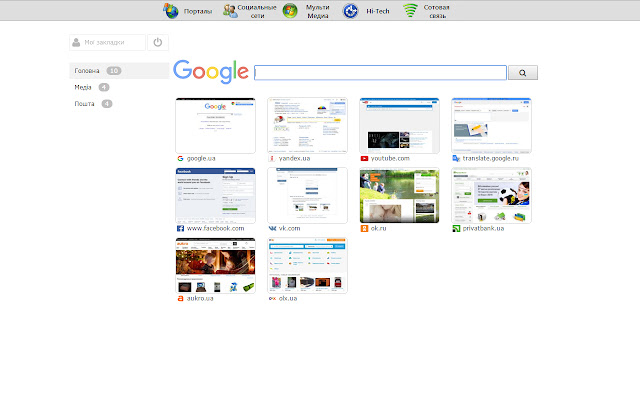Click the Google favicon beside google.ua
This screenshot has height=400, width=640.
180,158
